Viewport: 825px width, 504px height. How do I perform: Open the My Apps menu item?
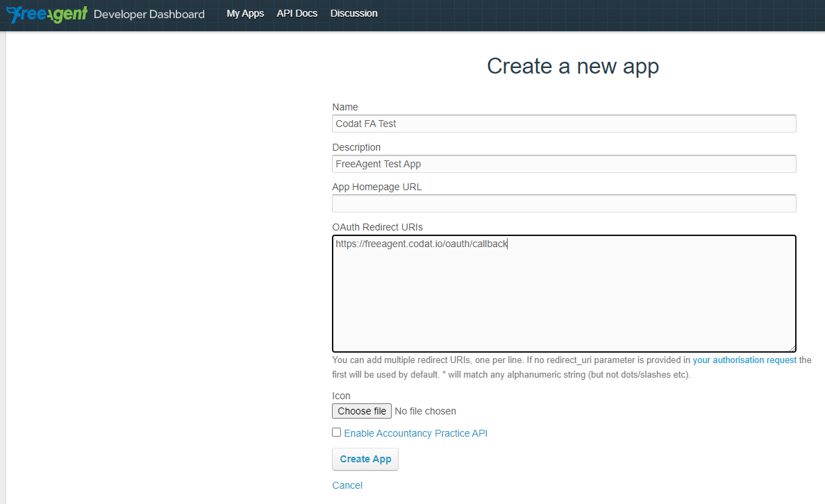(x=245, y=13)
